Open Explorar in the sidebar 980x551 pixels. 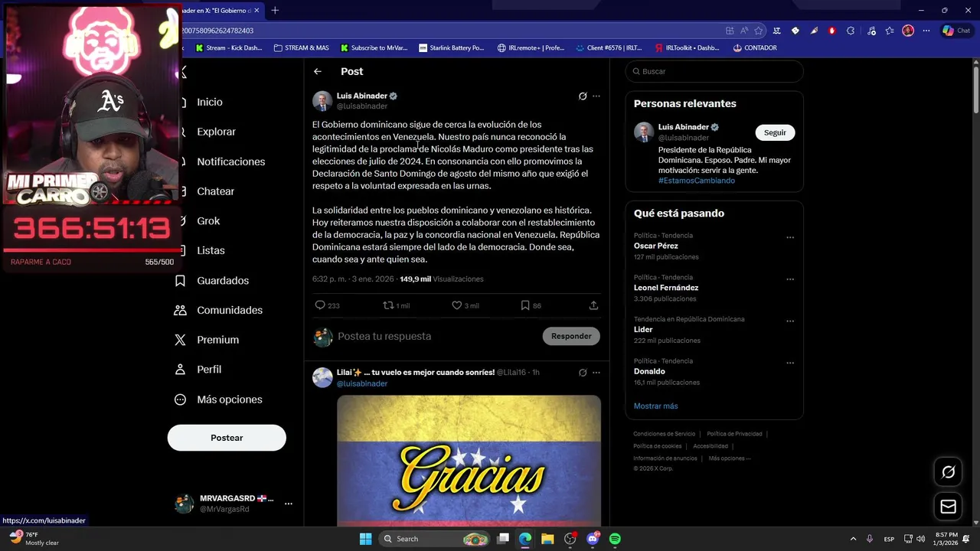point(216,132)
